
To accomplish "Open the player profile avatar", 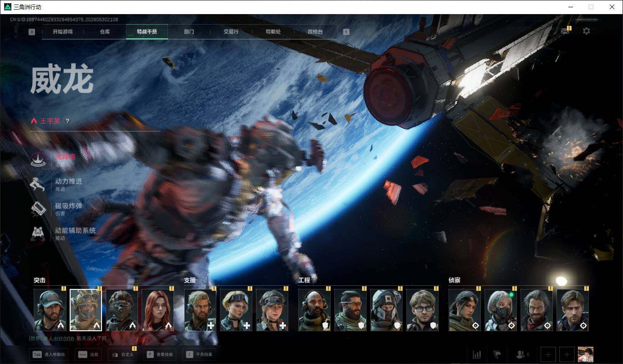I will coord(585,354).
